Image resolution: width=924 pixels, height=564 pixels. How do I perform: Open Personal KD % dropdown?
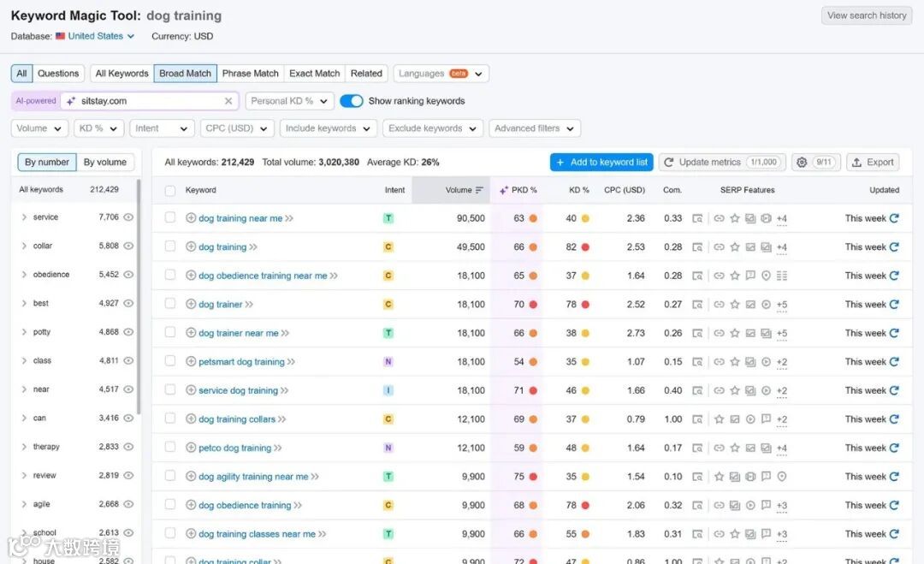(x=290, y=101)
